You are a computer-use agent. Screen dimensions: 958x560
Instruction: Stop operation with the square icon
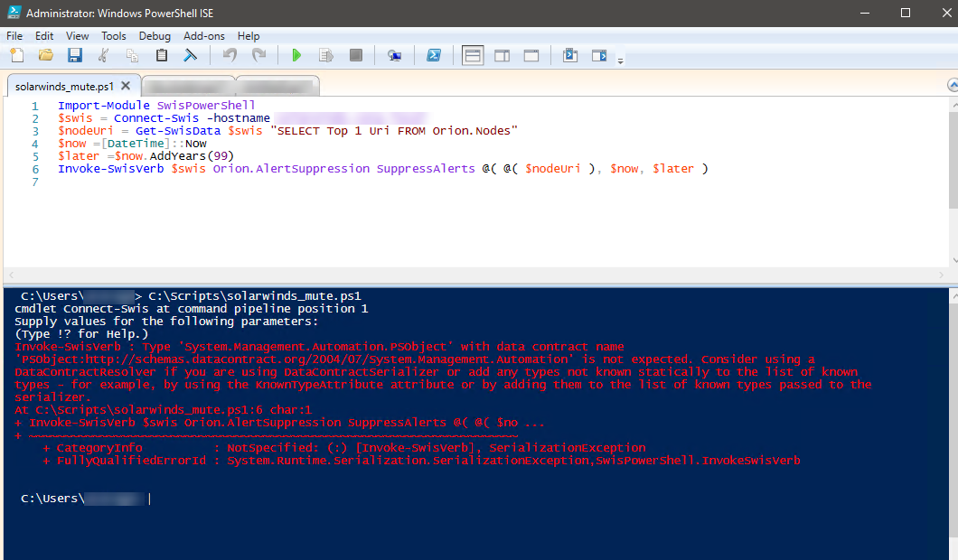[x=355, y=56]
